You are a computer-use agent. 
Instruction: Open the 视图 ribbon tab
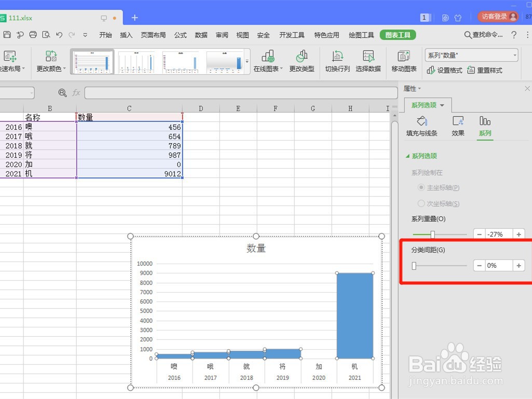pyautogui.click(x=242, y=35)
